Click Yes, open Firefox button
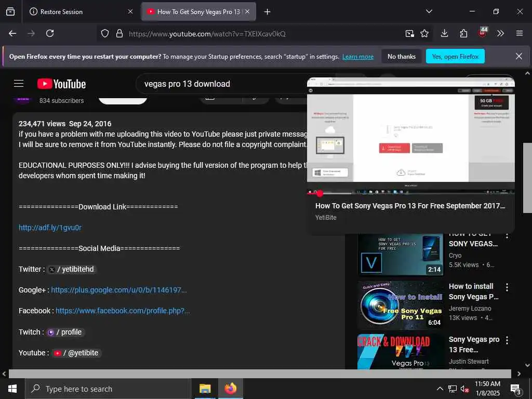The width and height of the screenshot is (532, 399). tap(455, 56)
